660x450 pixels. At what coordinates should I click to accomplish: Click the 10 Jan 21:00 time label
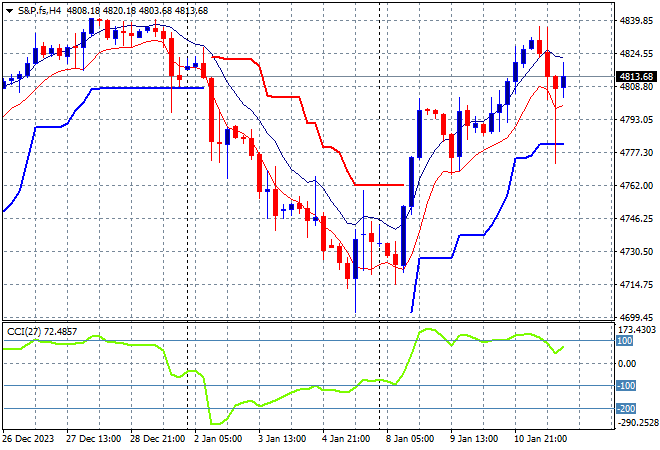[542, 438]
